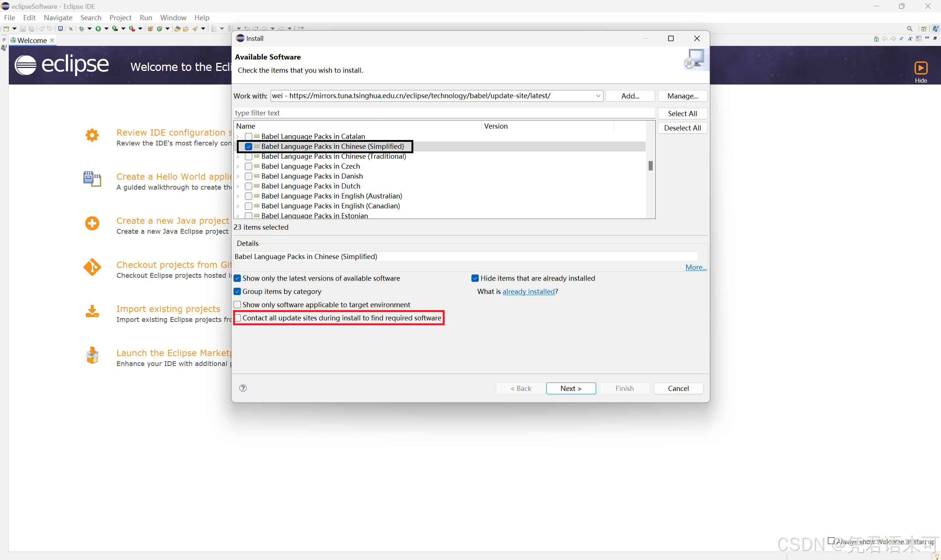The image size is (941, 560).
Task: Click the Next button to proceed
Action: [570, 387]
